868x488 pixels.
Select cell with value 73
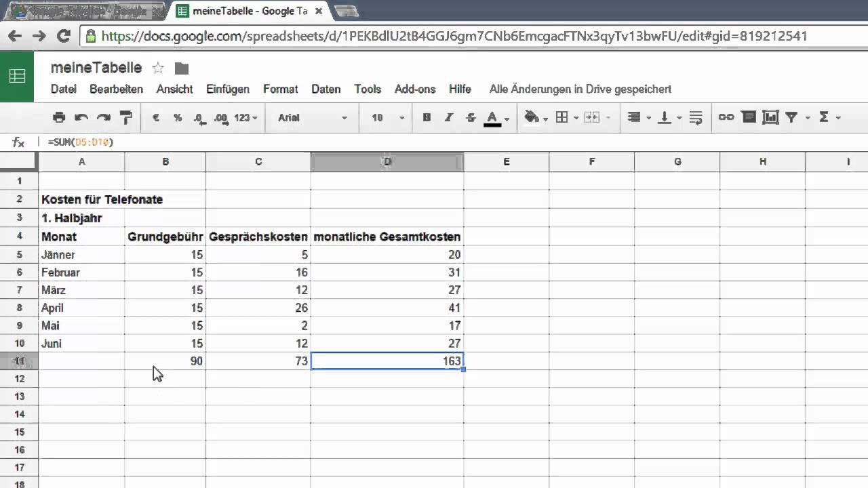click(258, 361)
